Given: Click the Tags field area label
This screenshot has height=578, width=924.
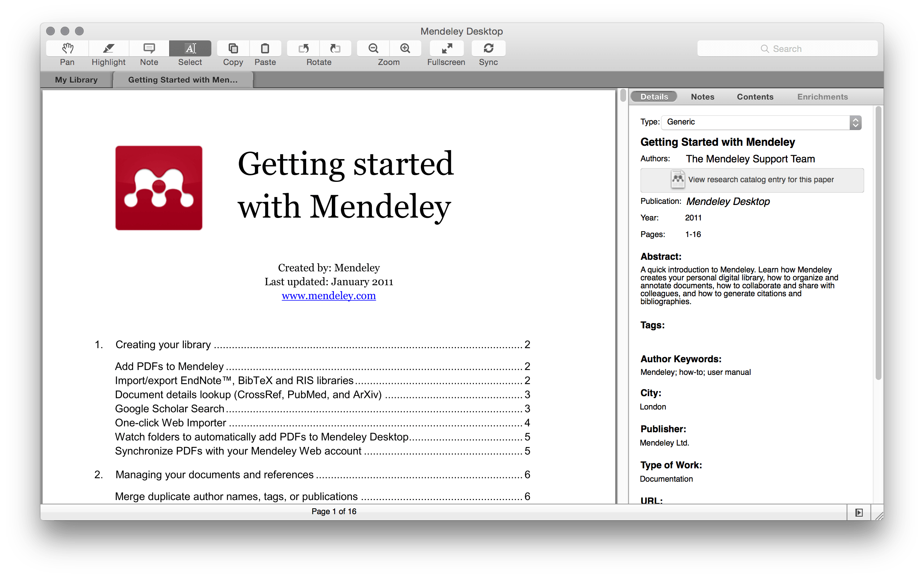Looking at the screenshot, I should 652,325.
